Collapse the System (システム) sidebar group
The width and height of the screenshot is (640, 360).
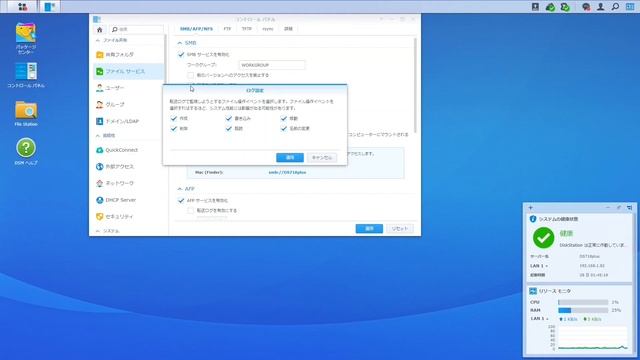[x=98, y=231]
